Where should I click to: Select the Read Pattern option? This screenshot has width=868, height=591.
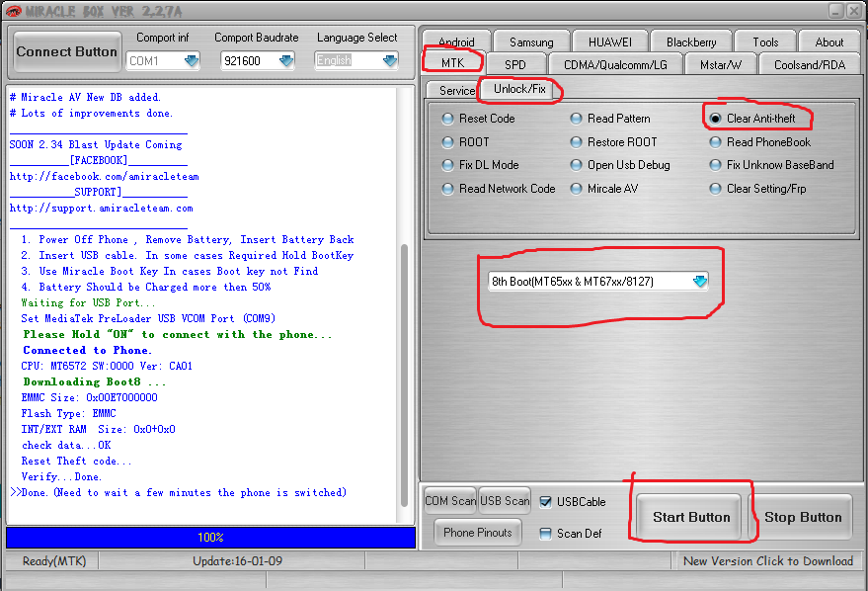point(576,119)
